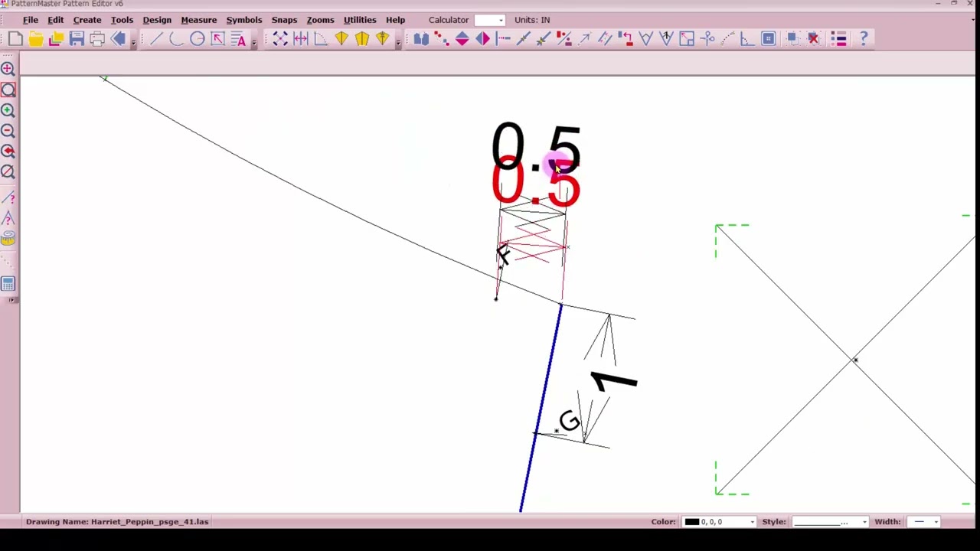Image resolution: width=980 pixels, height=551 pixels.
Task: Click the Drawing Name Harriet_Peppin_psge_41.las text
Action: [117, 522]
